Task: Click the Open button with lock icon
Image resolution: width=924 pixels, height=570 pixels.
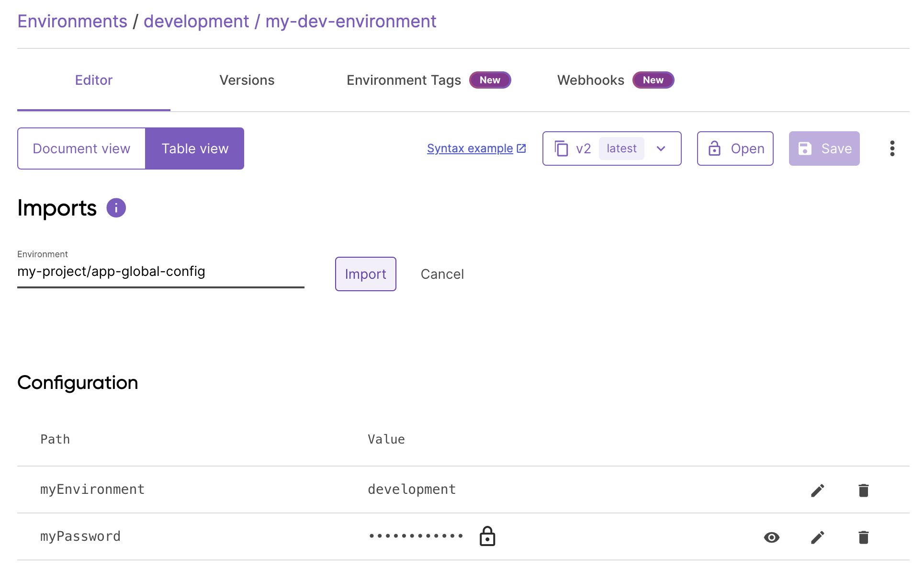Action: 735,148
